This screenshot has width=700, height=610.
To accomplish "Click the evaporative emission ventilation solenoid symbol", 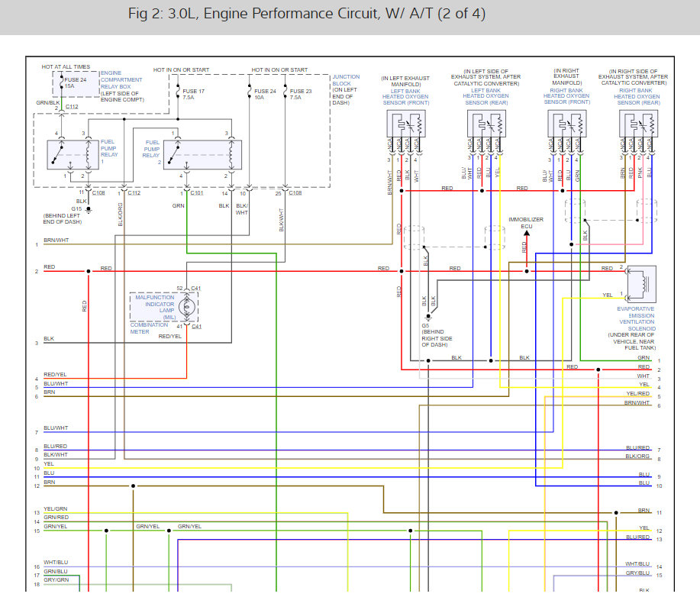I will (640, 282).
